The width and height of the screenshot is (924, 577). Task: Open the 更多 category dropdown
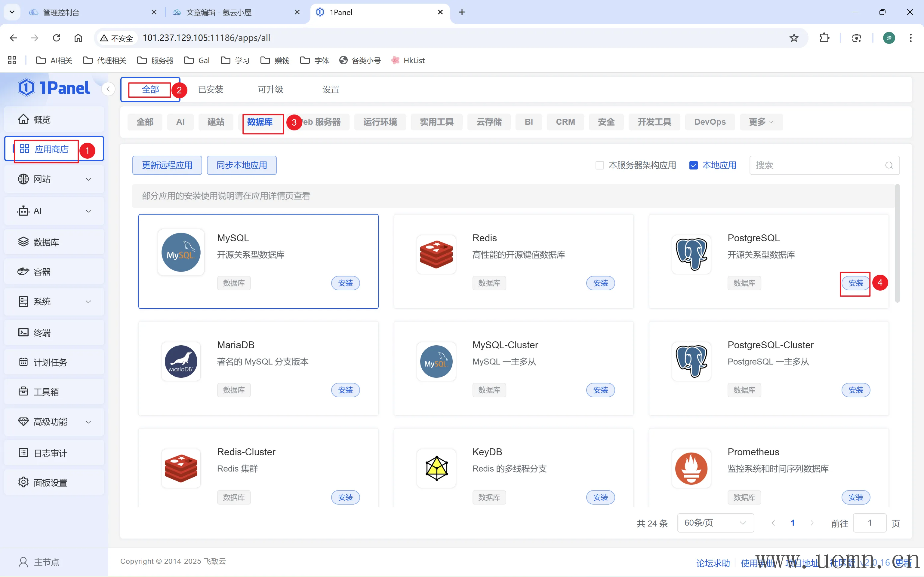[x=761, y=122]
